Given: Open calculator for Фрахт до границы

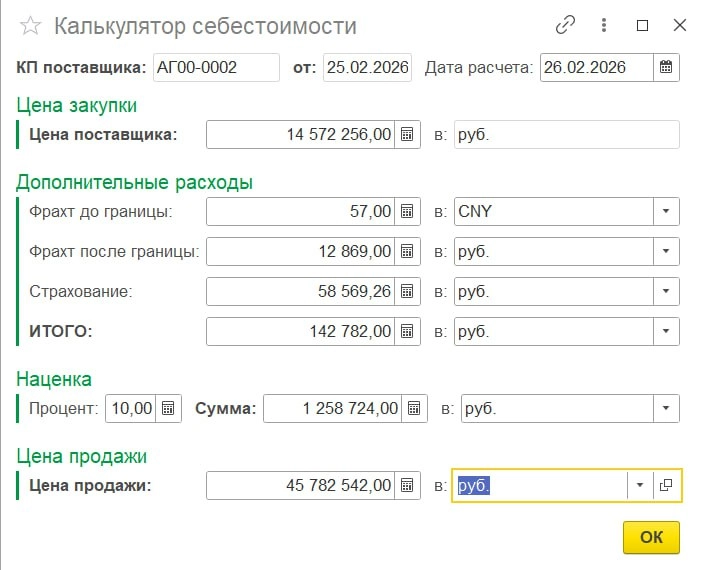Looking at the screenshot, I should (x=407, y=211).
